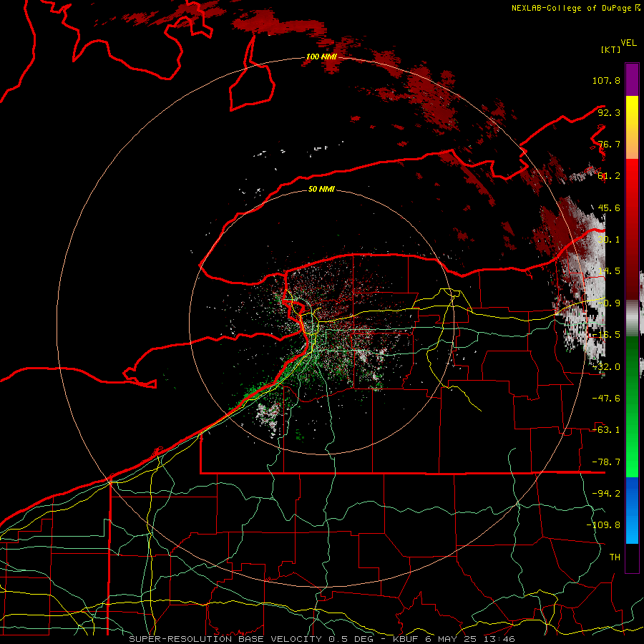Select the -109.8 legend value
644x644 pixels.
coord(603,525)
